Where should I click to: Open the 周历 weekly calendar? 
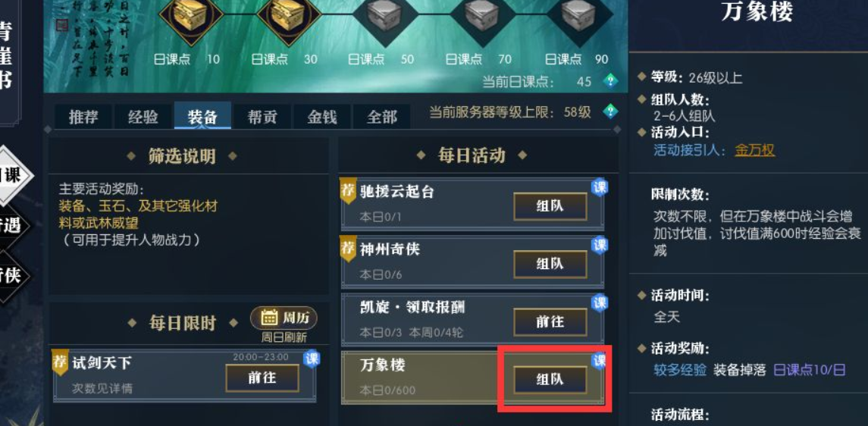point(284,318)
